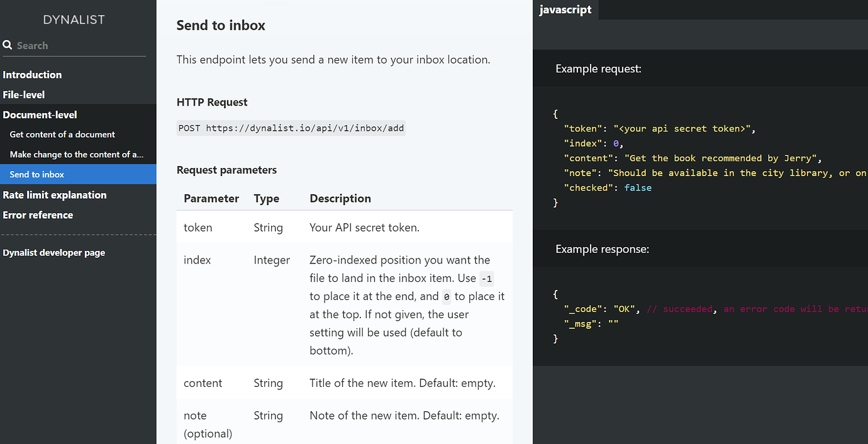Click the inline "0" code badge in description
868x444 pixels.
tap(447, 296)
